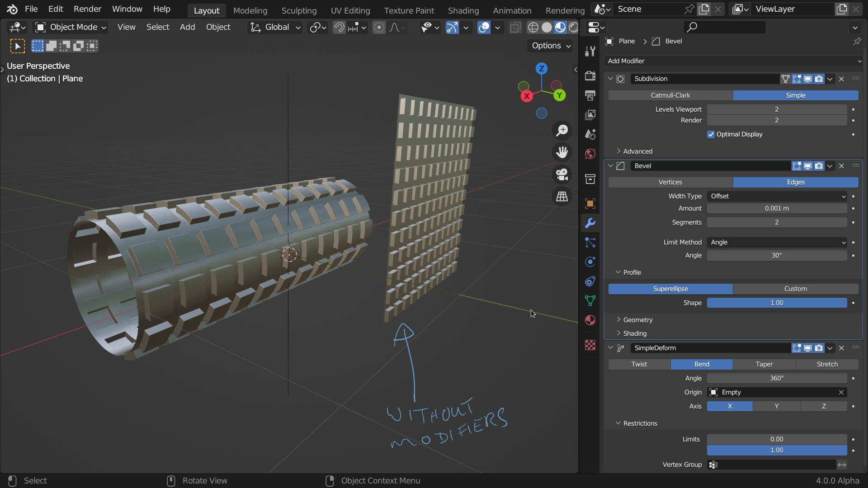Select the Object Properties icon
The height and width of the screenshot is (488, 868).
(x=590, y=203)
